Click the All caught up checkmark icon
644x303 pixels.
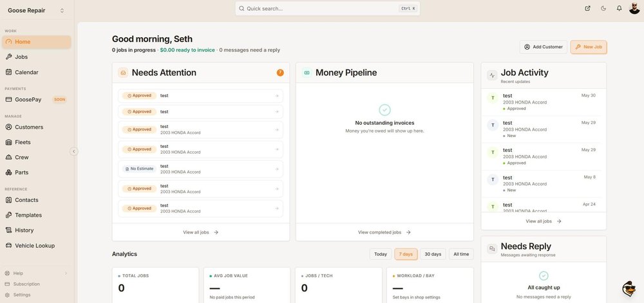pos(544,275)
